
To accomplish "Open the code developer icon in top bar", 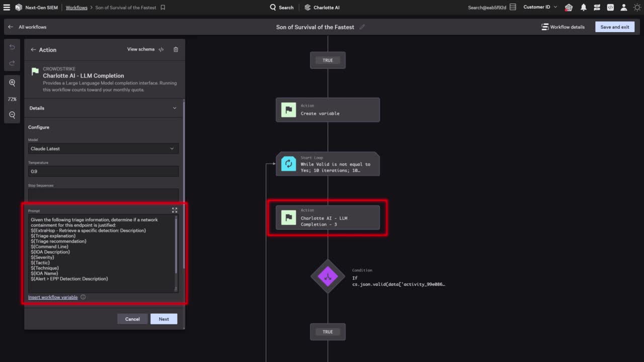I will point(610,8).
